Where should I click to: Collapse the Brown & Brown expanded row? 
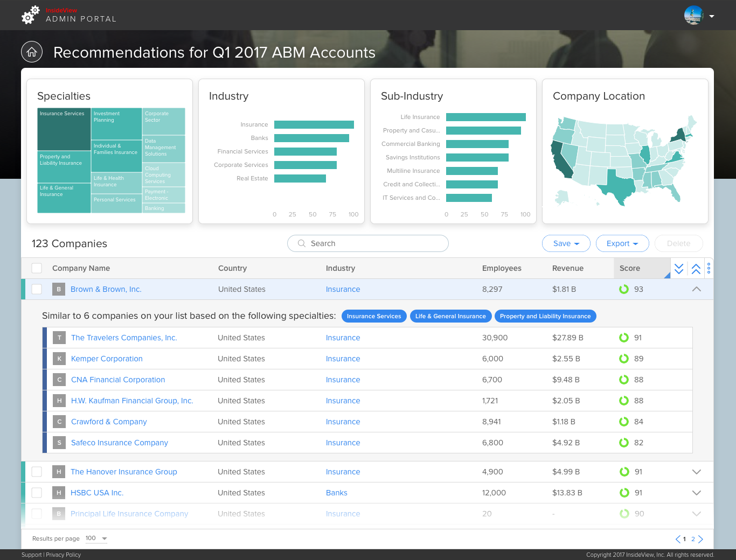click(696, 289)
